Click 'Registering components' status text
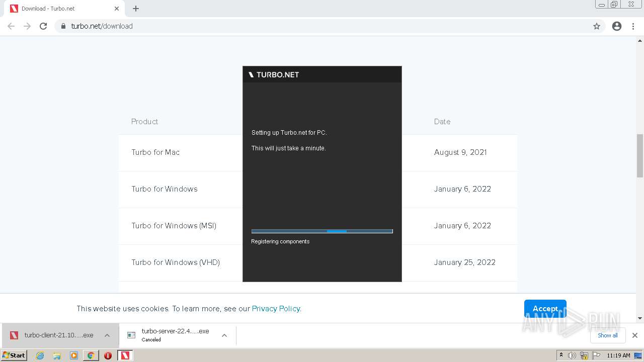Screen dimensions: 644x362 tap(280, 241)
